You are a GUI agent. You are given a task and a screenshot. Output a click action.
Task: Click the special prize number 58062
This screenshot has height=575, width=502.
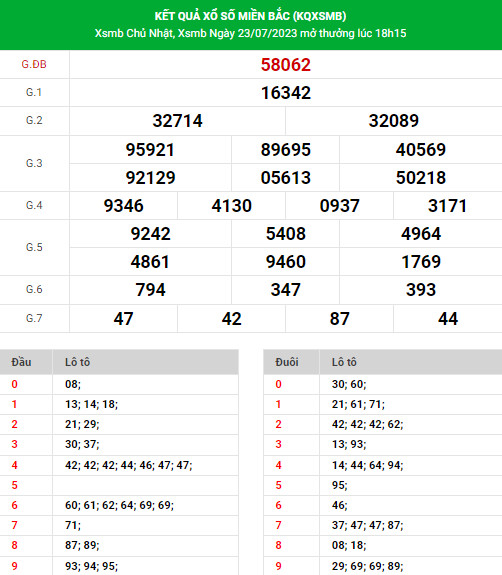pos(286,65)
